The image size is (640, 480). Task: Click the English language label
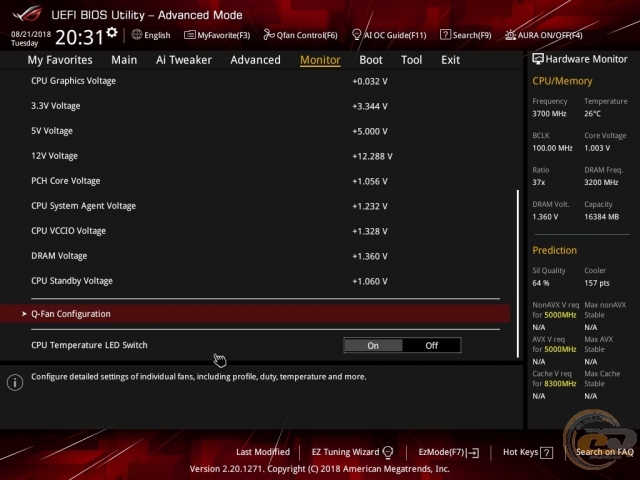tap(157, 35)
